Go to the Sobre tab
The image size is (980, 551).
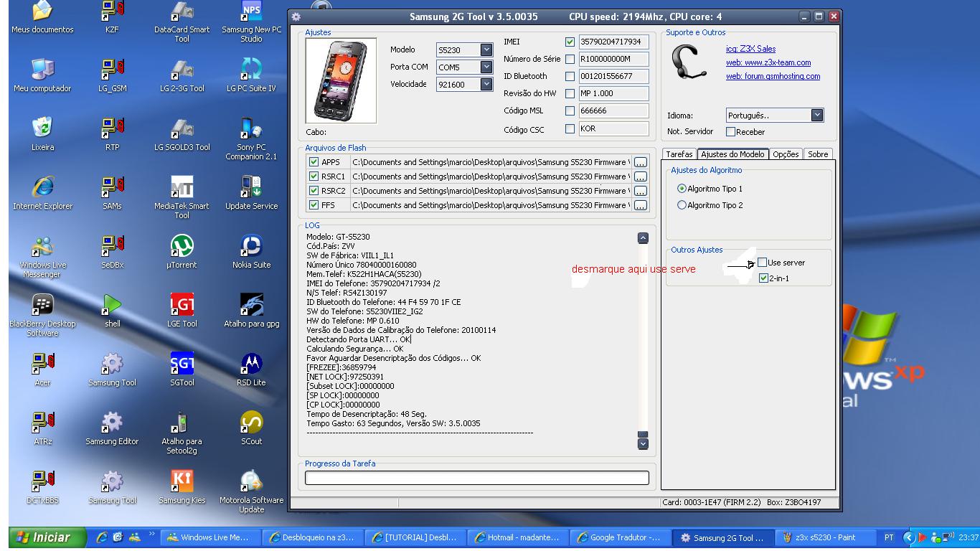tap(818, 154)
